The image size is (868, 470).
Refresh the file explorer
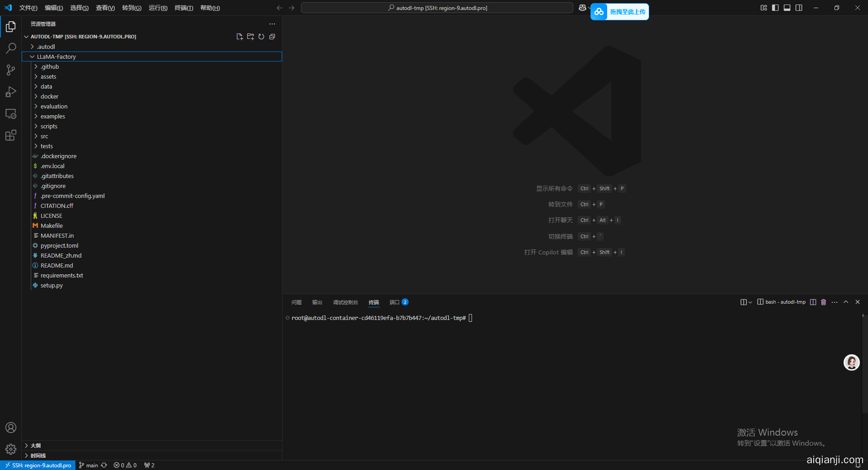click(261, 37)
